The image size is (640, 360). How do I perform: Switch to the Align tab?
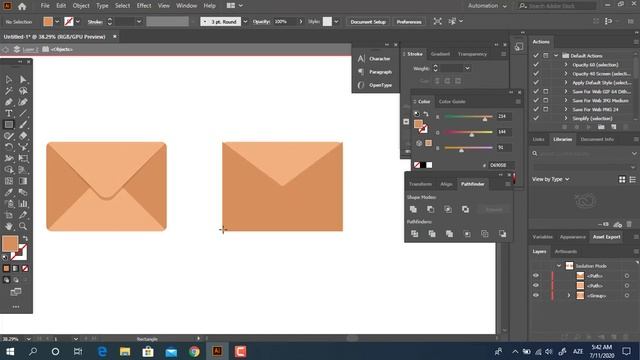point(446,184)
